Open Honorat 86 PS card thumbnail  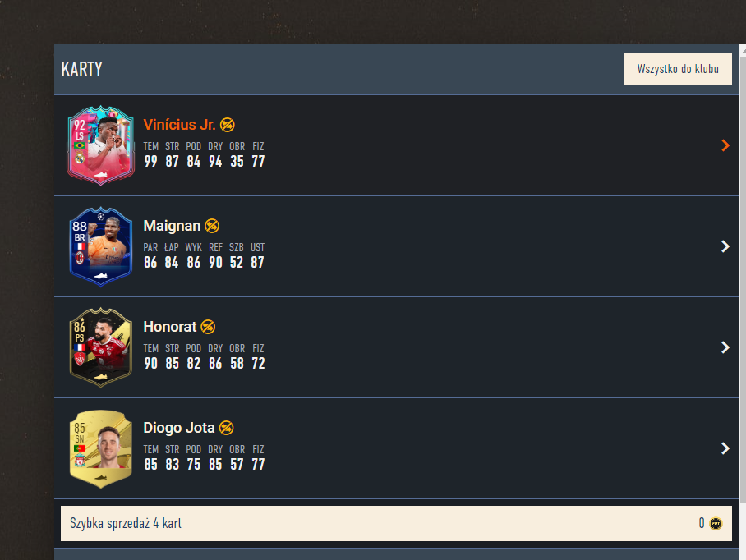(x=100, y=347)
